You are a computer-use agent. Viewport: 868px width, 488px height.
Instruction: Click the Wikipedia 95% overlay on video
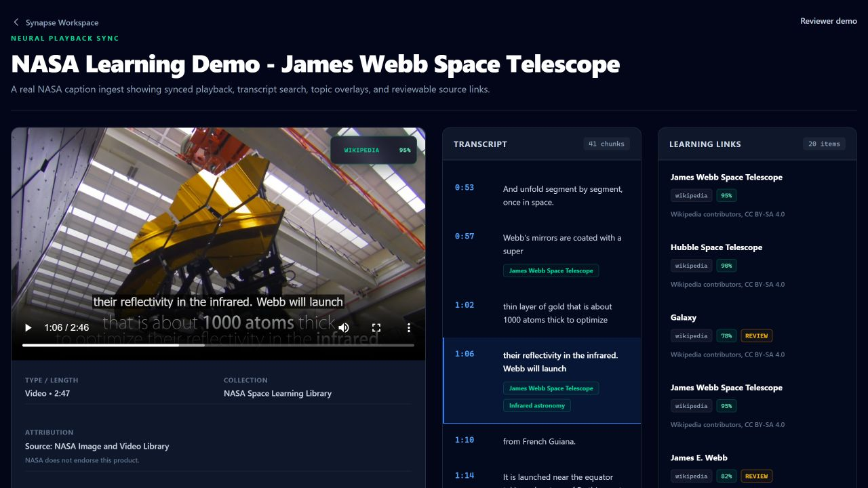pyautogui.click(x=374, y=150)
